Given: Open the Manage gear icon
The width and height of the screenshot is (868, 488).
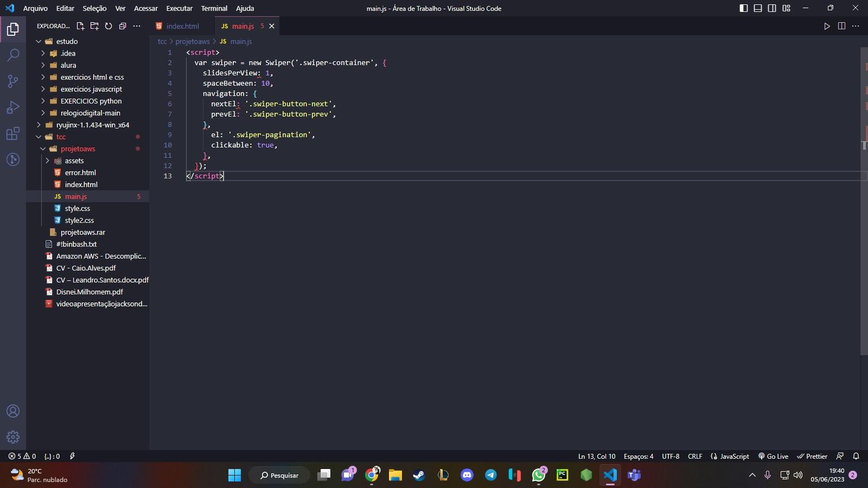Looking at the screenshot, I should point(13,437).
